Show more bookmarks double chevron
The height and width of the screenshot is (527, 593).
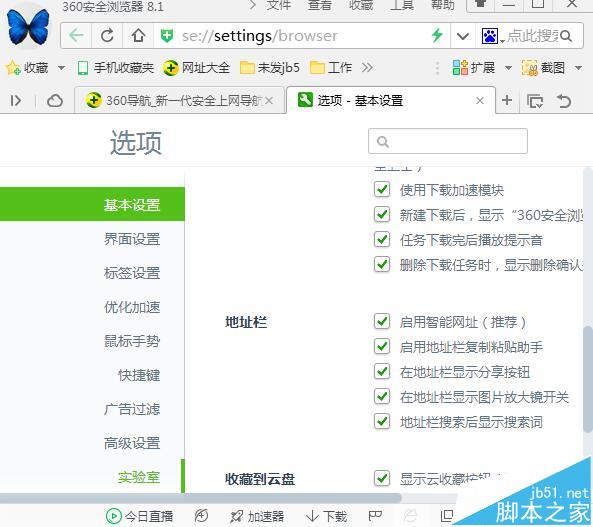pyautogui.click(x=367, y=68)
